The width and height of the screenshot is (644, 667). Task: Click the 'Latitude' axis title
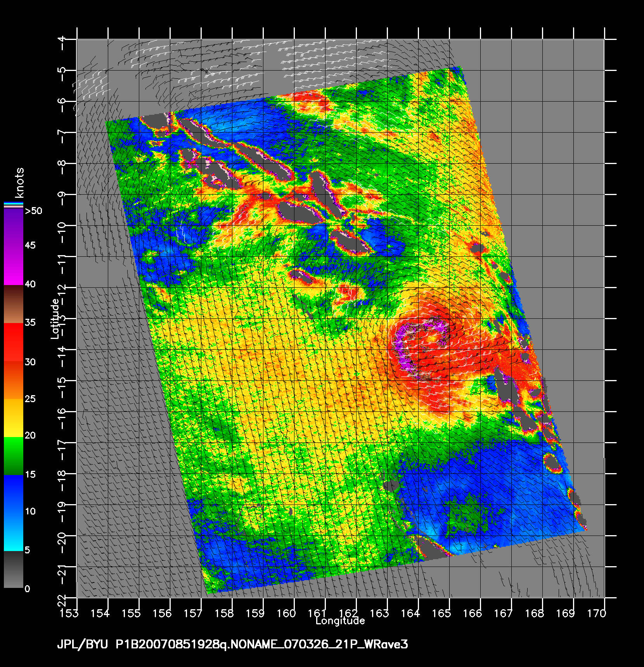(x=55, y=318)
